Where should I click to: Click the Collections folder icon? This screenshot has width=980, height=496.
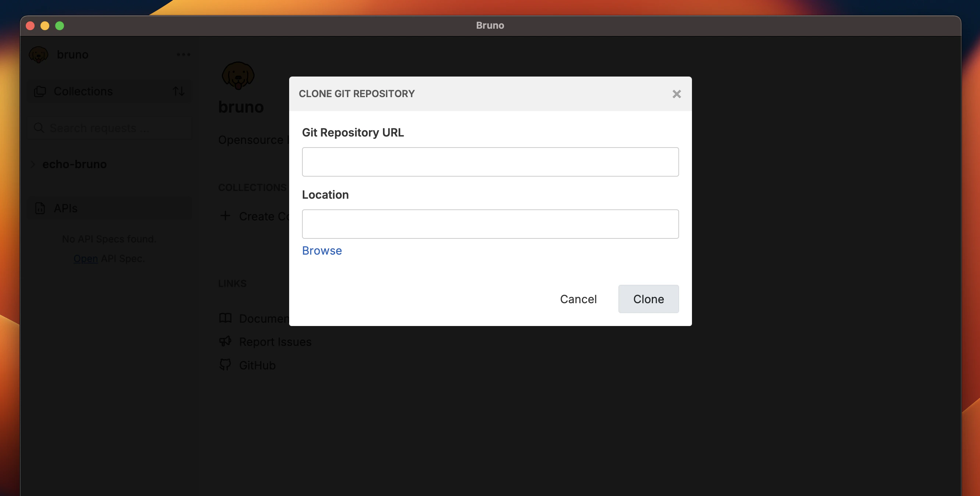(40, 91)
